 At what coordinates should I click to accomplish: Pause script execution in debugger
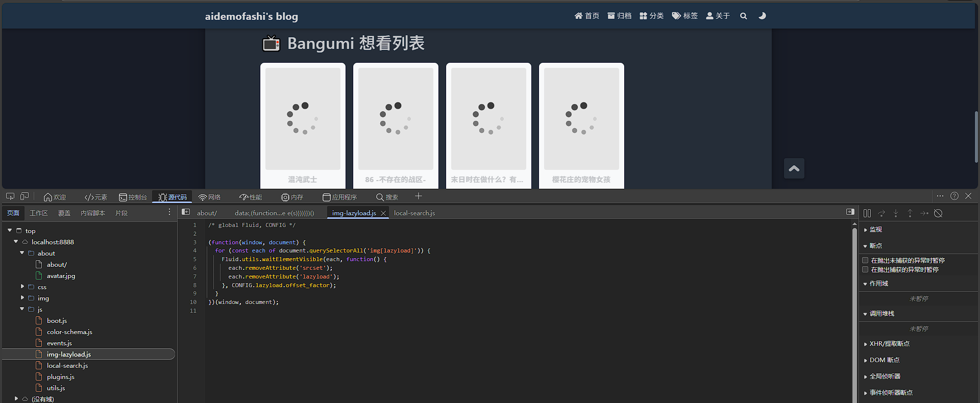click(x=867, y=213)
